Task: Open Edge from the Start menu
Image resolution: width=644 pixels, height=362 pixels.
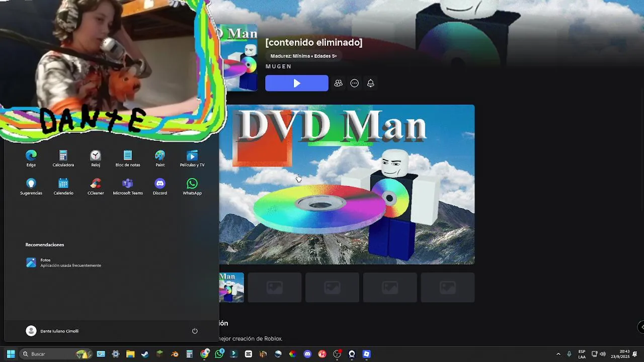Action: 31,158
